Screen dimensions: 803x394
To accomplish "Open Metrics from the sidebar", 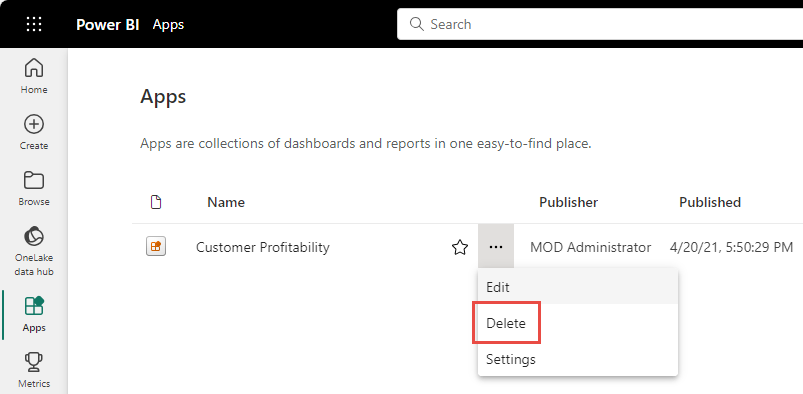I will 34,370.
